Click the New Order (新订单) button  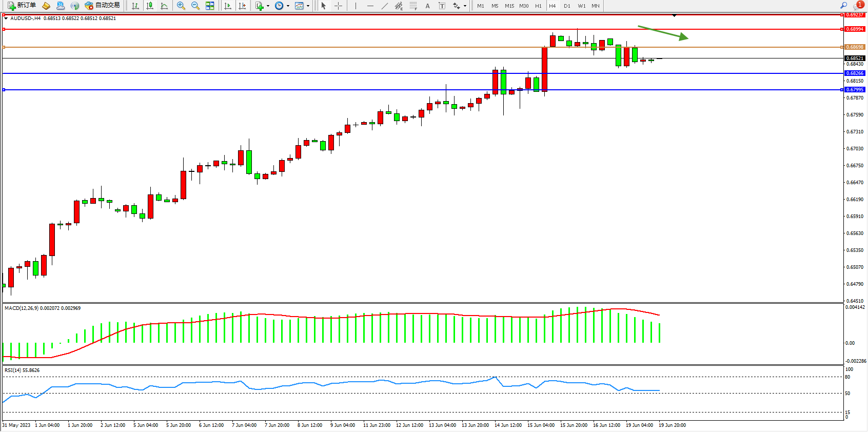[x=22, y=6]
